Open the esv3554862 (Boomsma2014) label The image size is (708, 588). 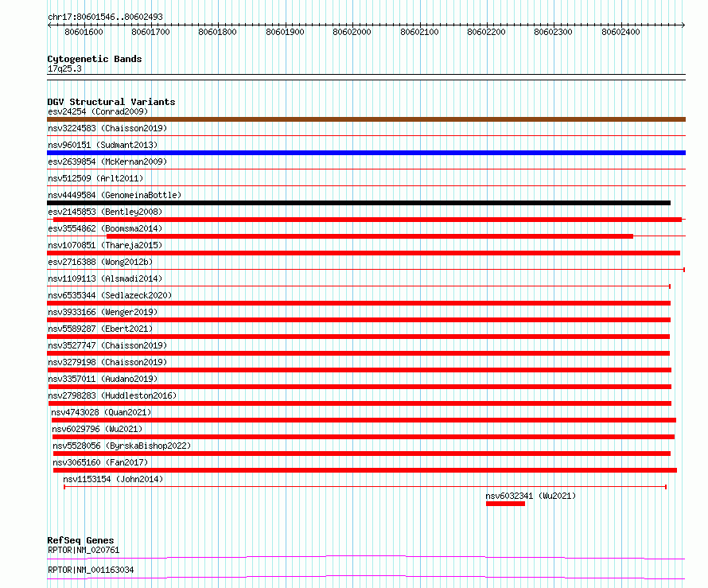105,228
